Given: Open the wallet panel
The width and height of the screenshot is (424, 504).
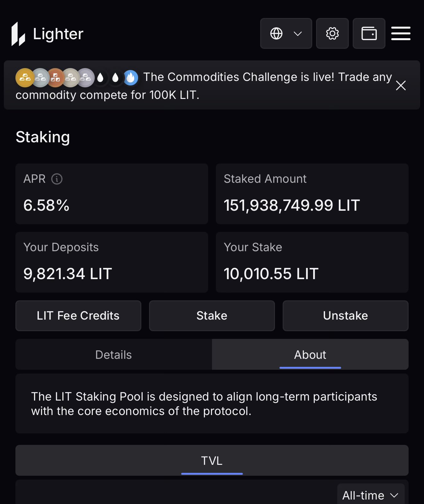Looking at the screenshot, I should [369, 33].
